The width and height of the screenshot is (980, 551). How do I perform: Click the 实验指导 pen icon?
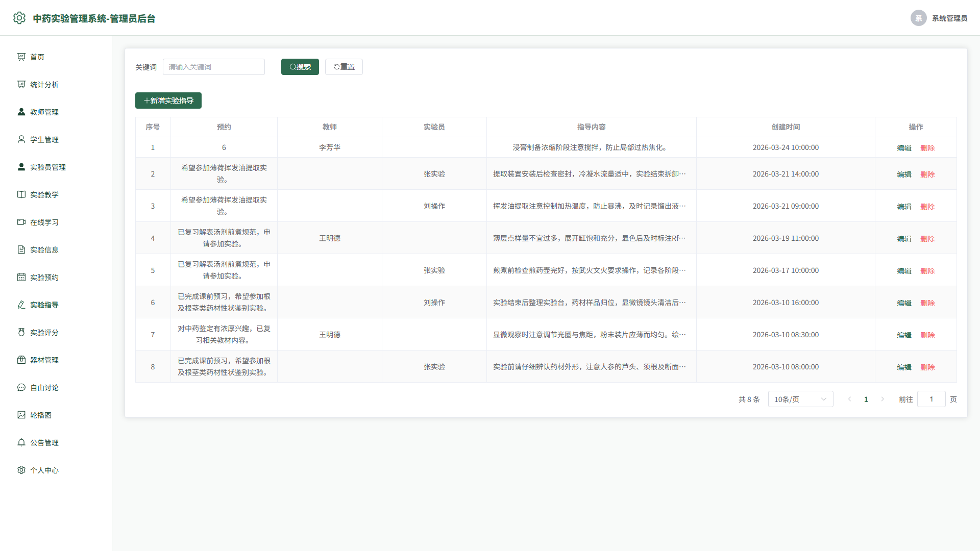[21, 305]
